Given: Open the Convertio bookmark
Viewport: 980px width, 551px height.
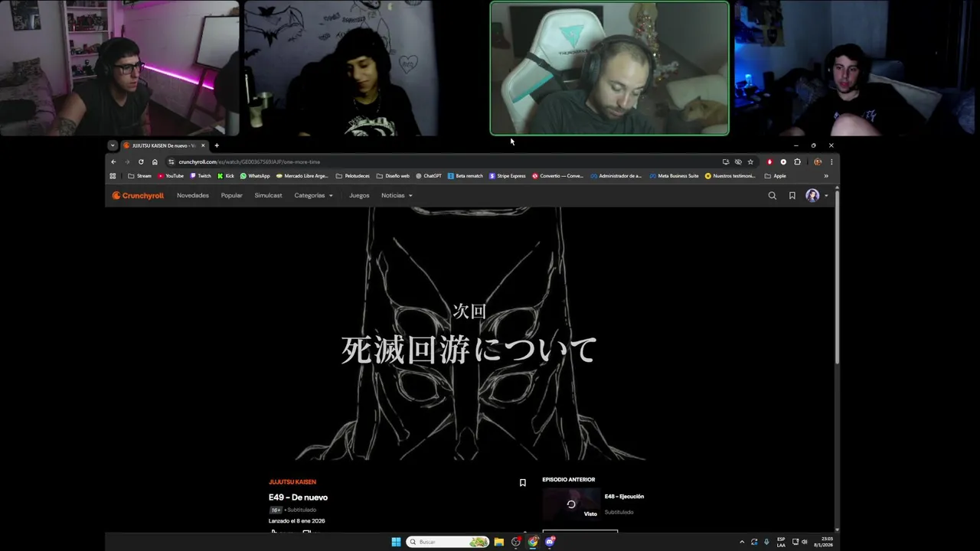Looking at the screenshot, I should pos(557,176).
